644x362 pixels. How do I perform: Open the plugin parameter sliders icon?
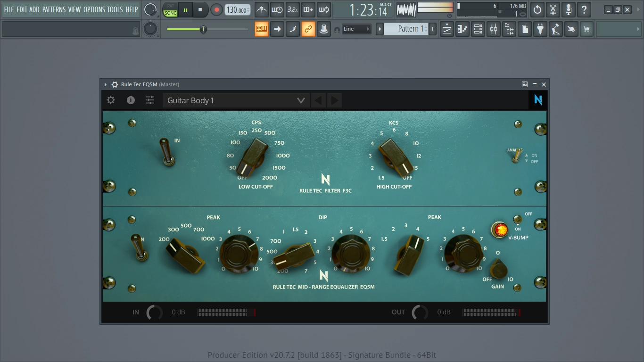pos(150,100)
